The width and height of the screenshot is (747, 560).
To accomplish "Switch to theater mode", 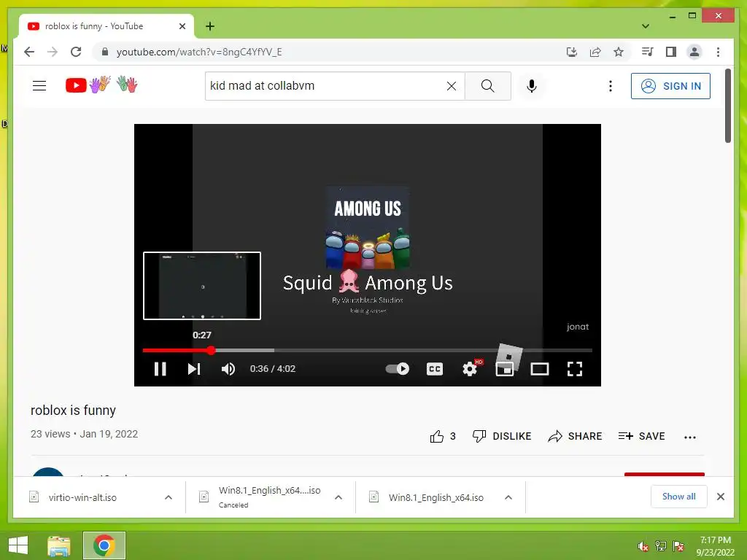I will coord(540,369).
